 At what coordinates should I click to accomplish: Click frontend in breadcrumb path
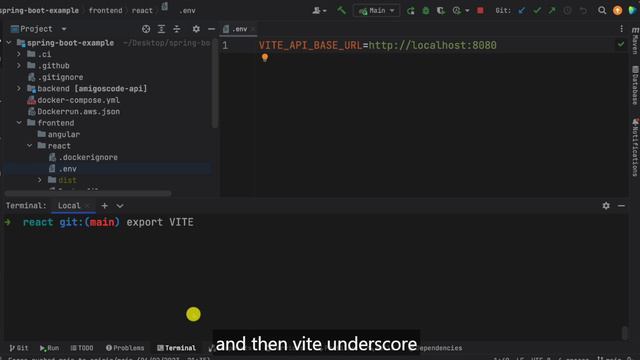pyautogui.click(x=105, y=11)
